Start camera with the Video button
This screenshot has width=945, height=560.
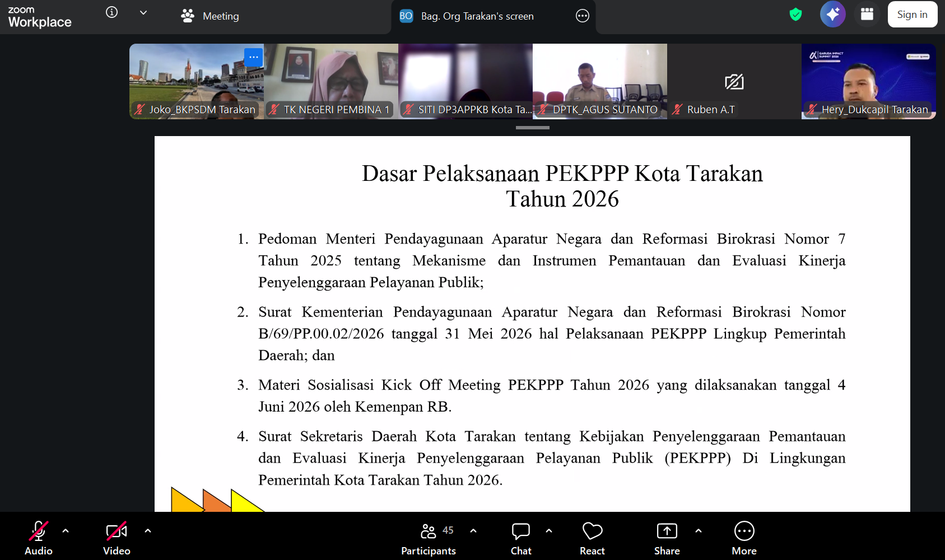(117, 538)
